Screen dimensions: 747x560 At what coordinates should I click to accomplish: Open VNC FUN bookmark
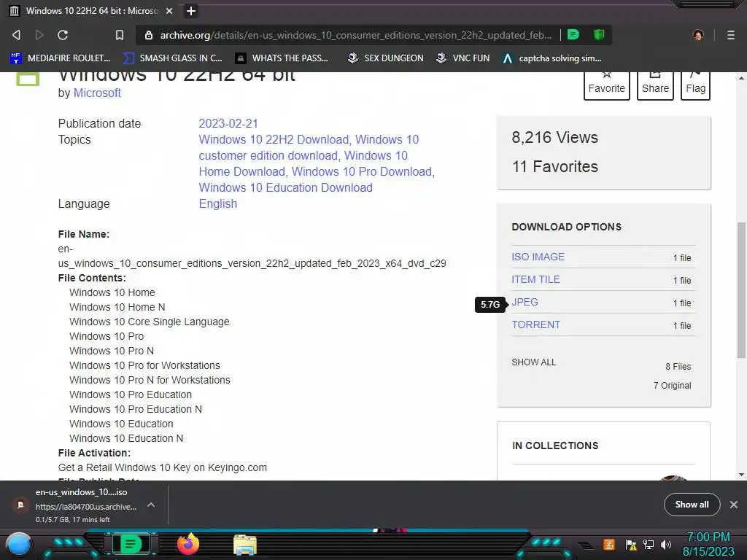463,58
